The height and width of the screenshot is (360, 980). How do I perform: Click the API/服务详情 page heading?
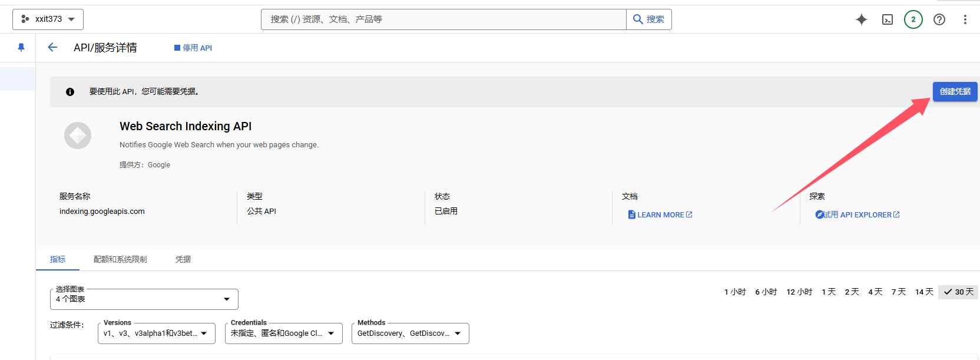point(105,48)
